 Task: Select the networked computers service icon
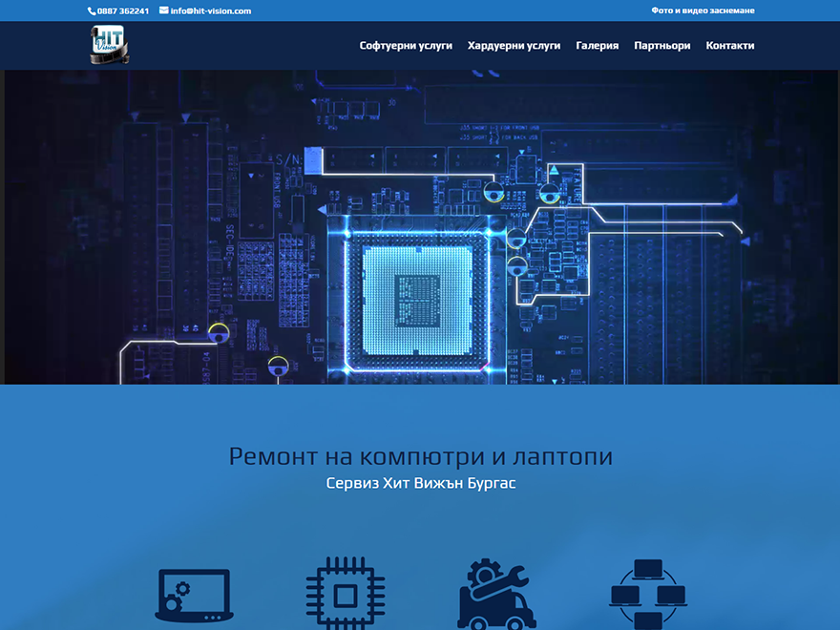(x=648, y=594)
